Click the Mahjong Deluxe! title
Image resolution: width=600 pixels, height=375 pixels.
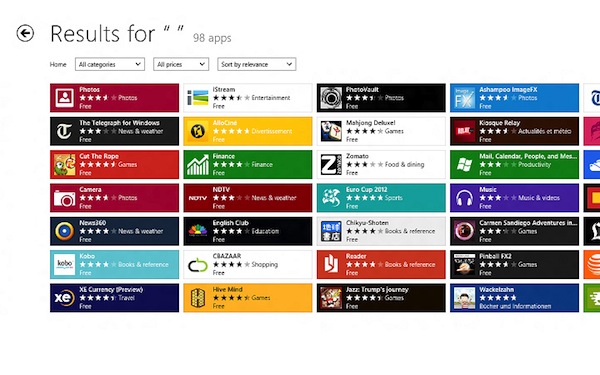[x=370, y=123]
